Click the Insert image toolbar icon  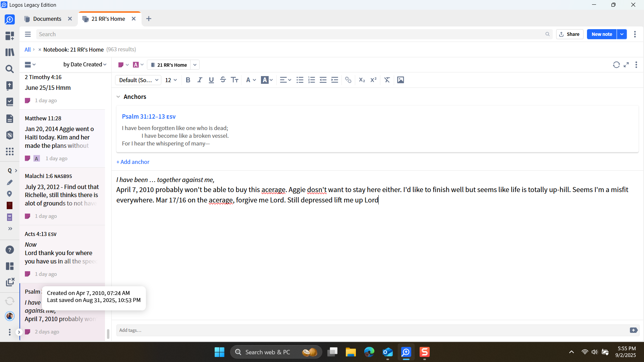tap(400, 80)
